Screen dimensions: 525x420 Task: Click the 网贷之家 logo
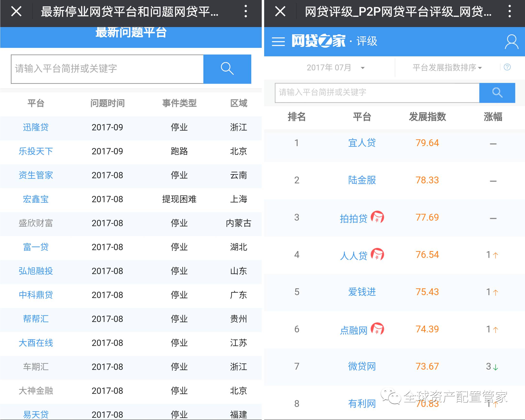(318, 41)
